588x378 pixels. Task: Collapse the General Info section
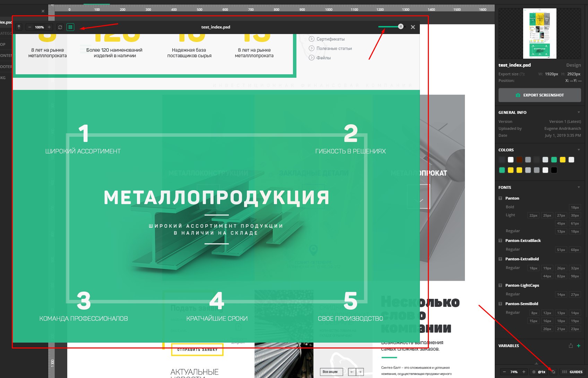[x=579, y=112]
